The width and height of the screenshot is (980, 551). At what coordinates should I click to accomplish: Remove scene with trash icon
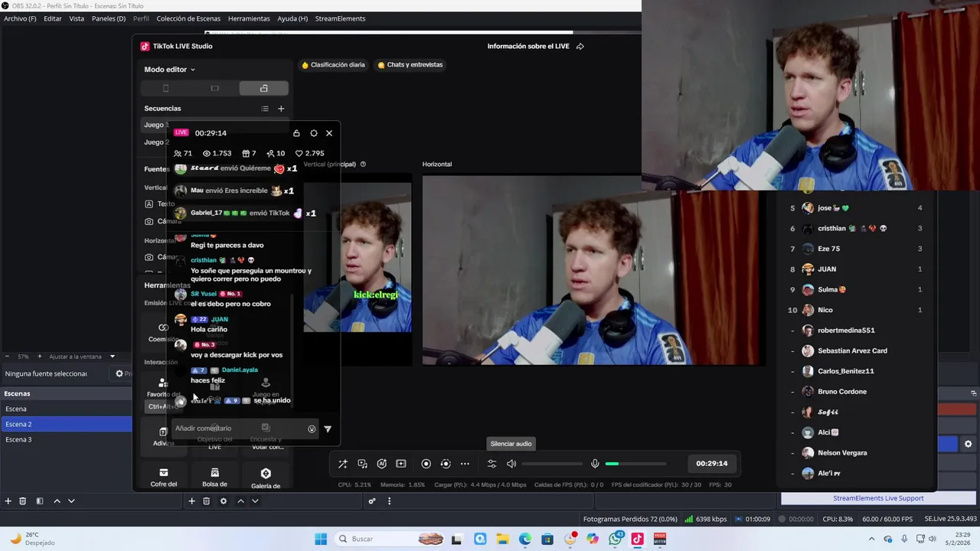(x=22, y=501)
